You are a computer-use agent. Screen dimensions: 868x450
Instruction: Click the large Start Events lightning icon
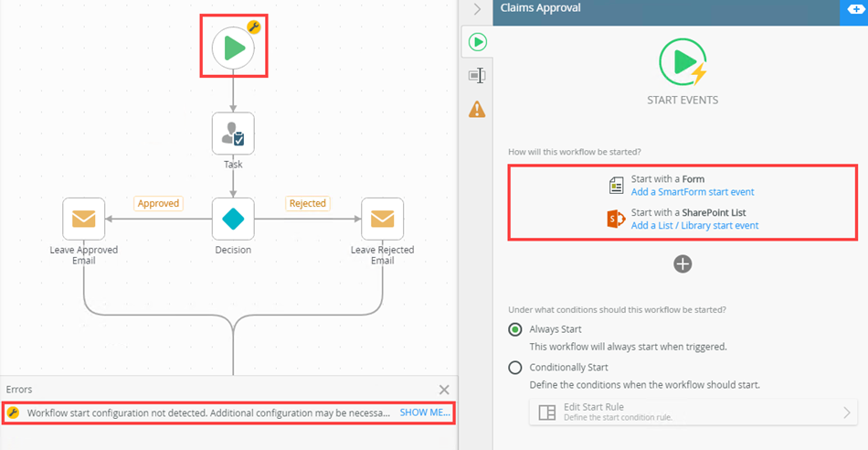coord(683,64)
